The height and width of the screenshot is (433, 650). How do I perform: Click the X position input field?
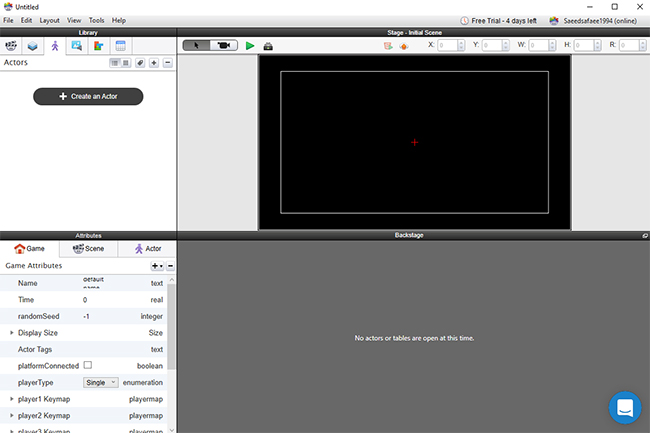(x=448, y=45)
